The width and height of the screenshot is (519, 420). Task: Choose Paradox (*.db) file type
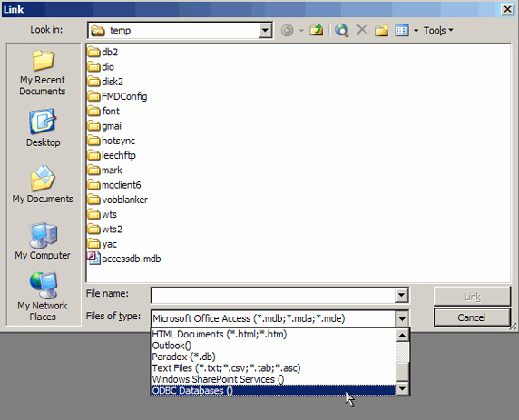click(273, 357)
